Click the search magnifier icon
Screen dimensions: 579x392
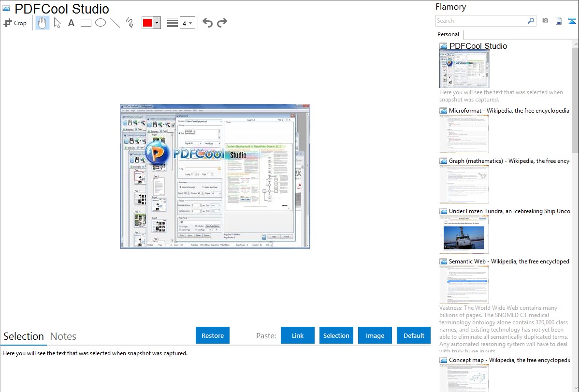[531, 21]
